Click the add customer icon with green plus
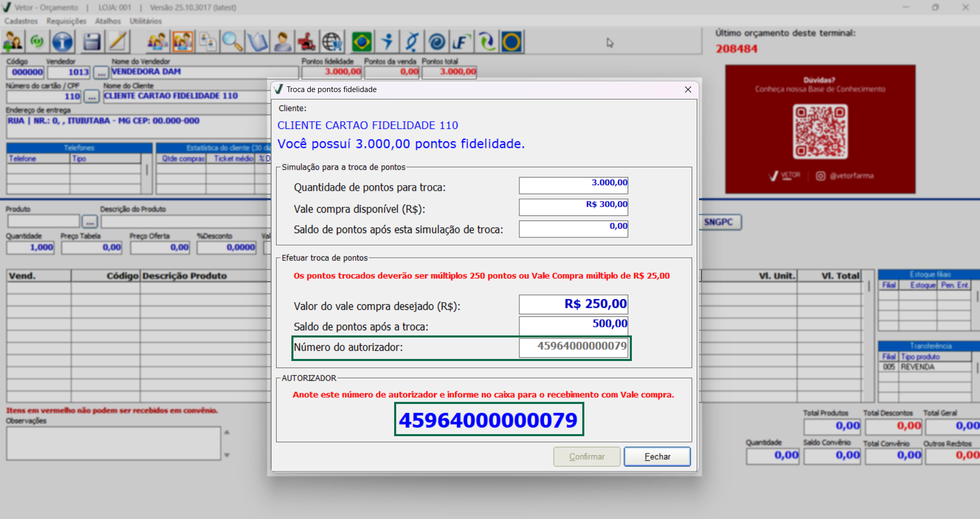Viewport: 980px width, 519px height. [13, 42]
